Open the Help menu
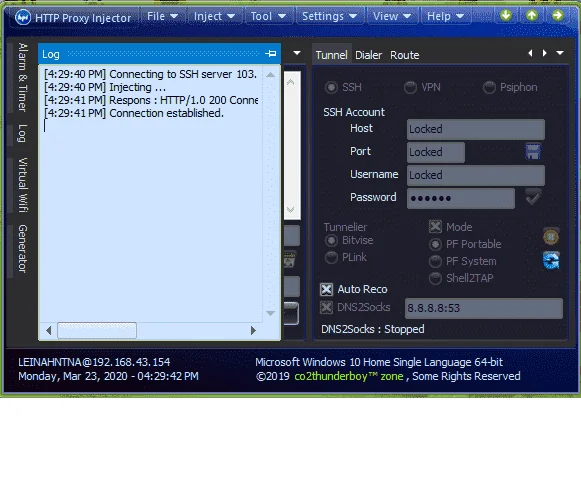This screenshot has height=485, width=581. 445,16
